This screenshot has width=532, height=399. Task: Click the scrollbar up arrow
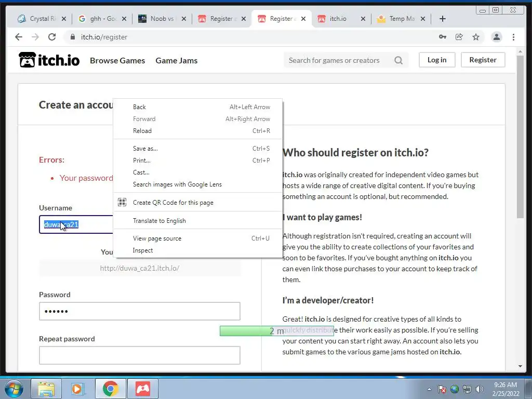click(x=520, y=51)
